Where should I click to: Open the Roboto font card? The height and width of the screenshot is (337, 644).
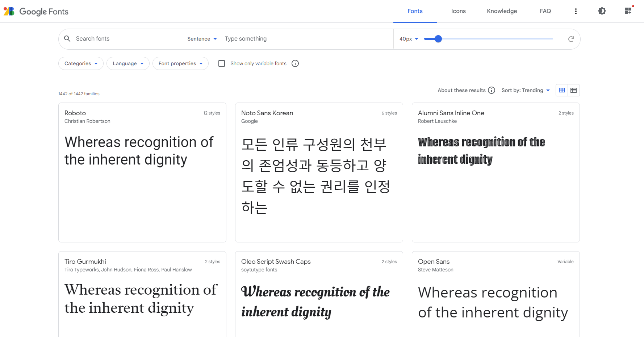tap(142, 172)
